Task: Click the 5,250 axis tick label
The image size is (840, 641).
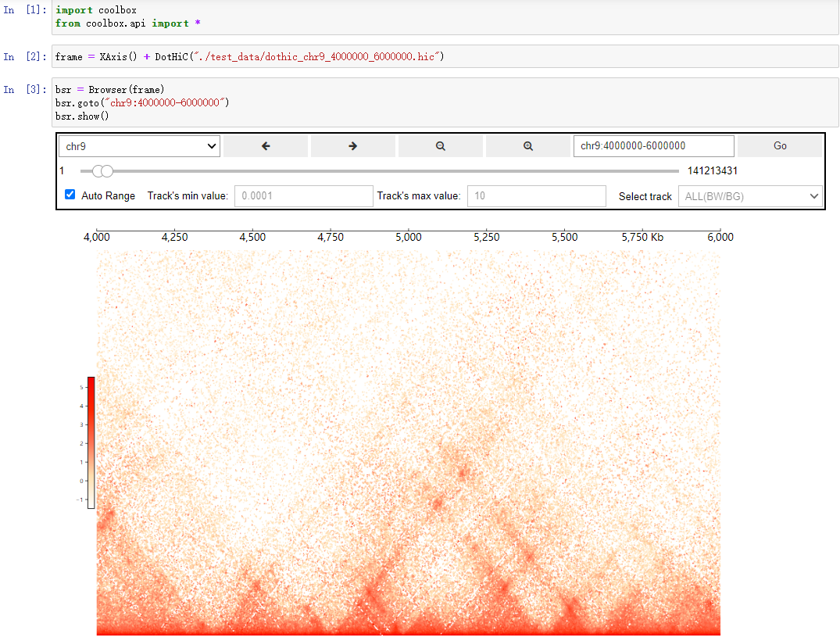Action: click(487, 237)
